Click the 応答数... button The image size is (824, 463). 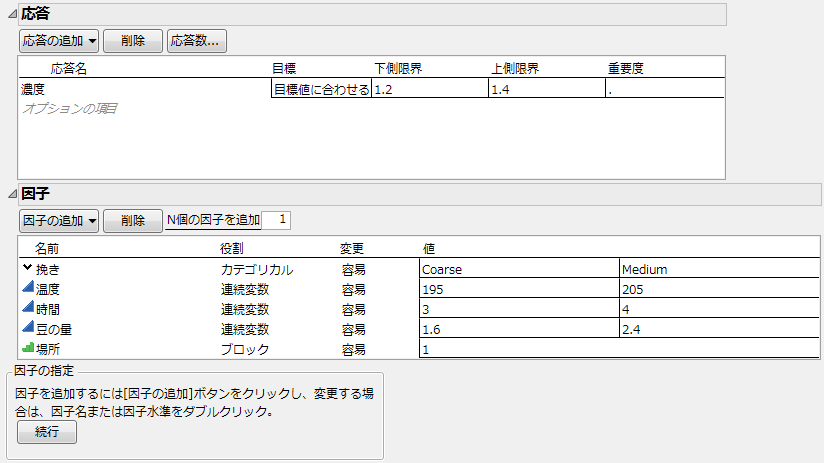(197, 41)
